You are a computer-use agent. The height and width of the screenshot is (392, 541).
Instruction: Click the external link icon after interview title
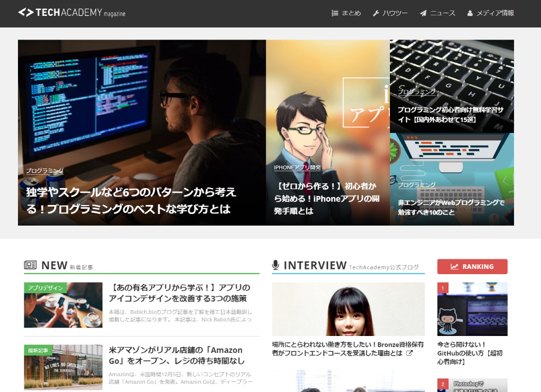coord(409,353)
